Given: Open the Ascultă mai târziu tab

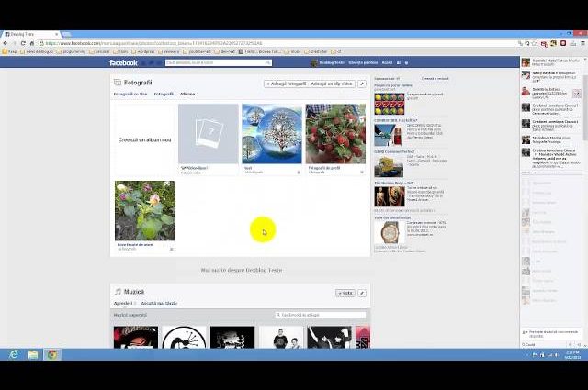Looking at the screenshot, I should [x=159, y=303].
